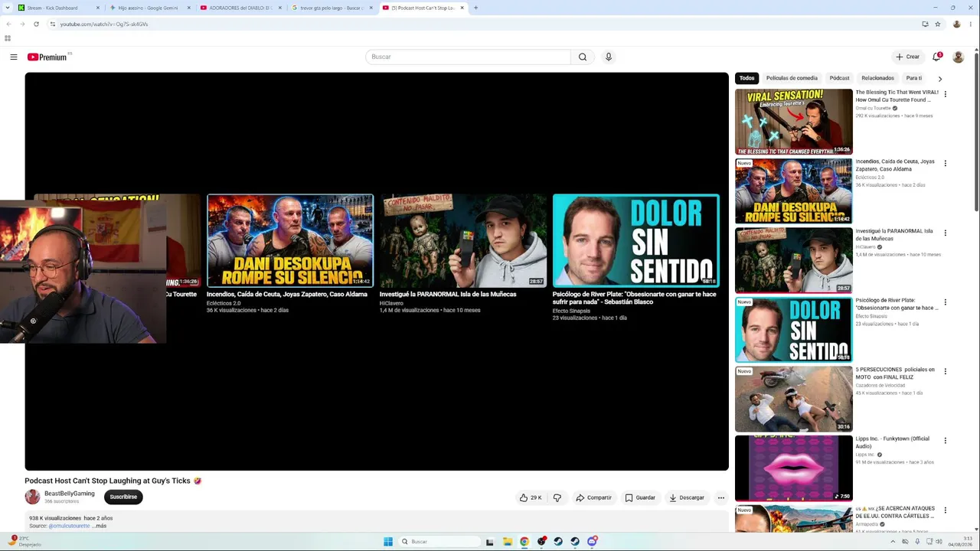
Task: Click the Chrome address bar URL
Action: 104,24
